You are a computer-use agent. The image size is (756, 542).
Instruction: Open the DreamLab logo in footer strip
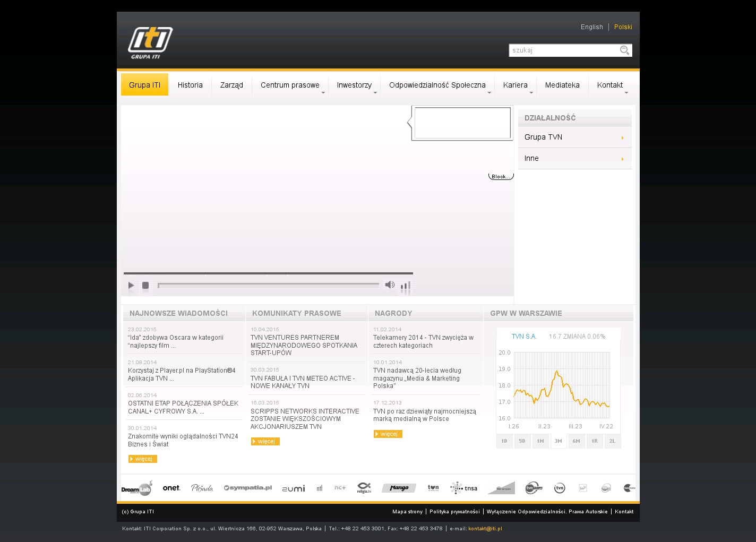(136, 488)
